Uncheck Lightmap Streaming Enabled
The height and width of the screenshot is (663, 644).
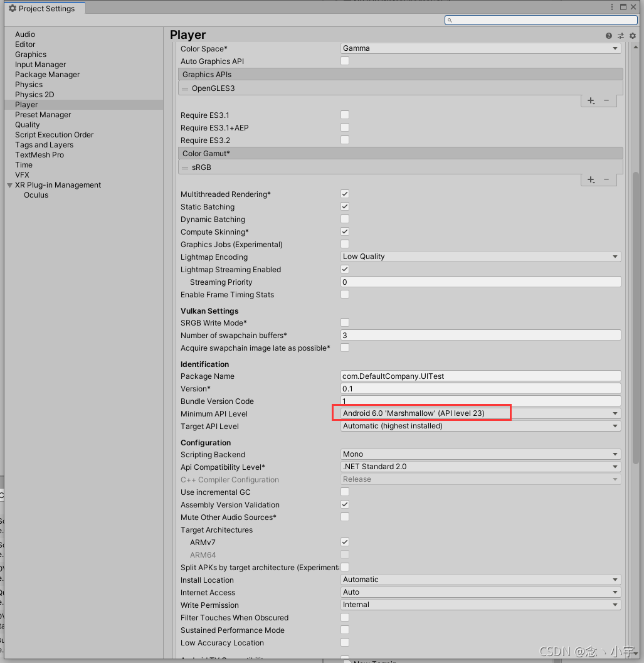pyautogui.click(x=345, y=269)
